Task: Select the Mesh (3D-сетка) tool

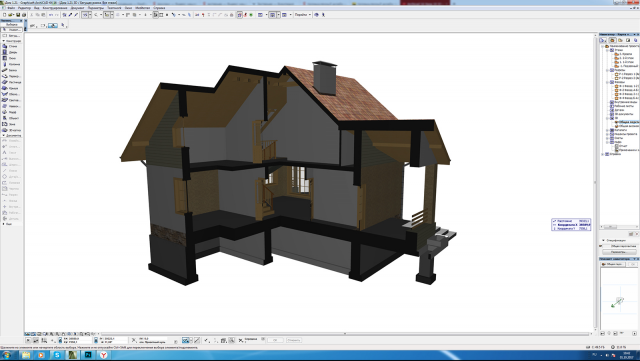Action: point(11,130)
